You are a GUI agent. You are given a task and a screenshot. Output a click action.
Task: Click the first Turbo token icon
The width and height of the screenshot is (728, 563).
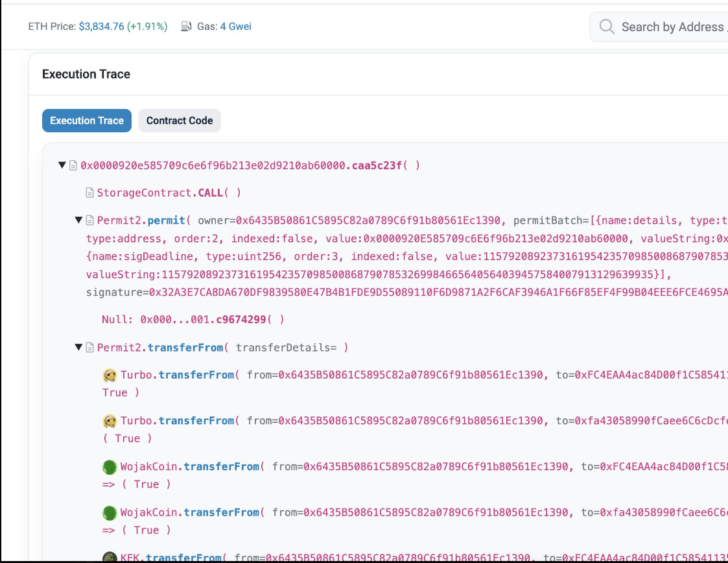[x=110, y=375]
